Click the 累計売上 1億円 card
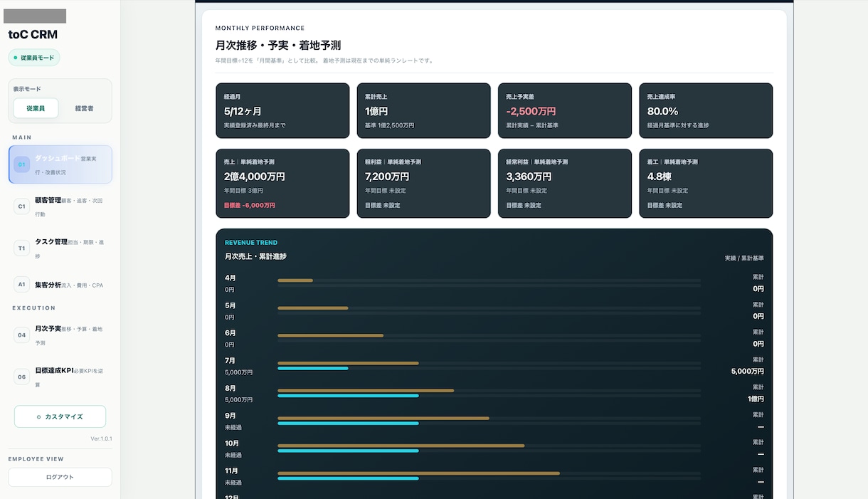 423,110
